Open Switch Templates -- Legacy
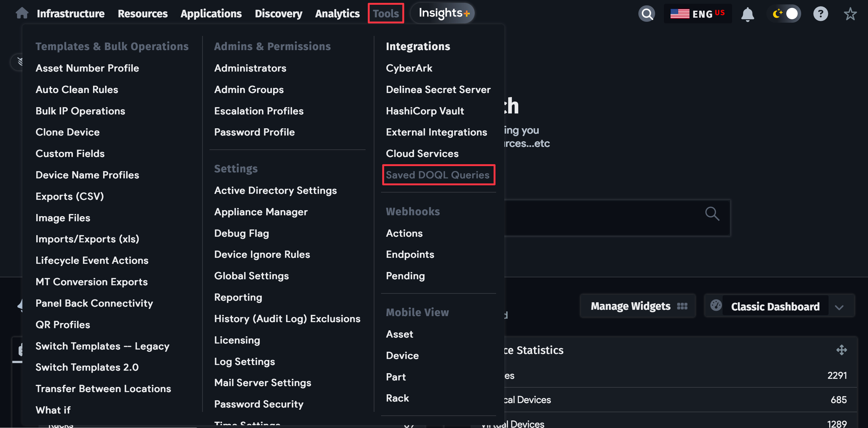 coord(103,346)
